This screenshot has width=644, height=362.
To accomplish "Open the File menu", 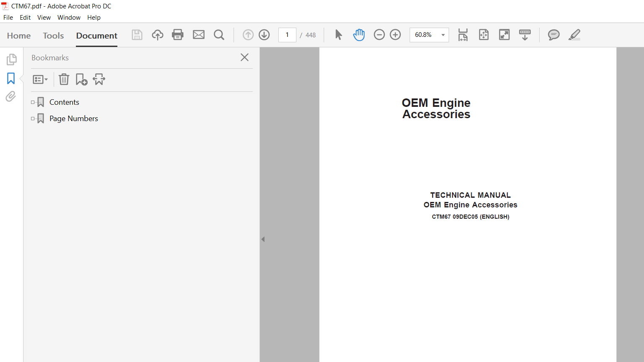I will coord(8,18).
